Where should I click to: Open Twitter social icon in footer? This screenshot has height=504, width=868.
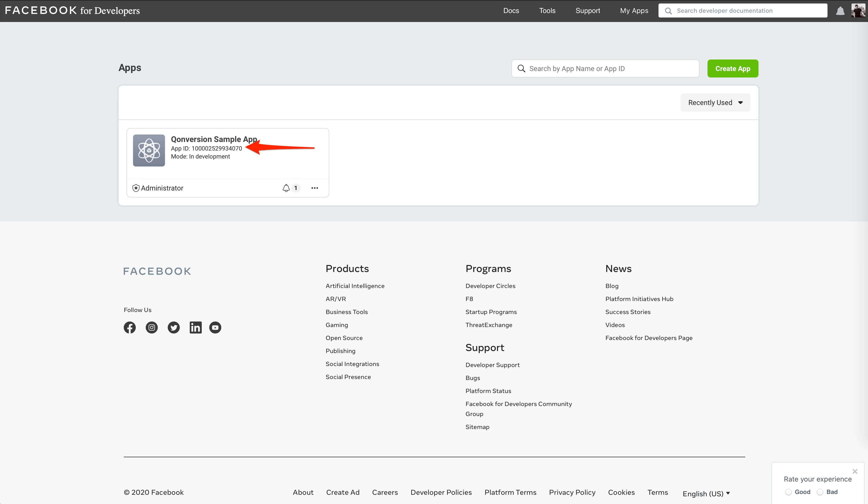click(x=173, y=327)
